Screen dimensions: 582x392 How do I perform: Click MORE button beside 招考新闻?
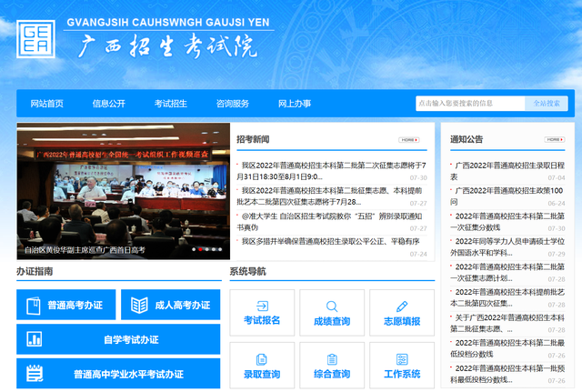(x=409, y=140)
